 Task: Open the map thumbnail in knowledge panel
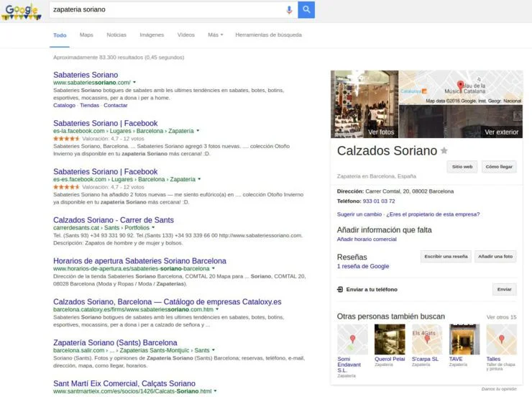click(461, 87)
